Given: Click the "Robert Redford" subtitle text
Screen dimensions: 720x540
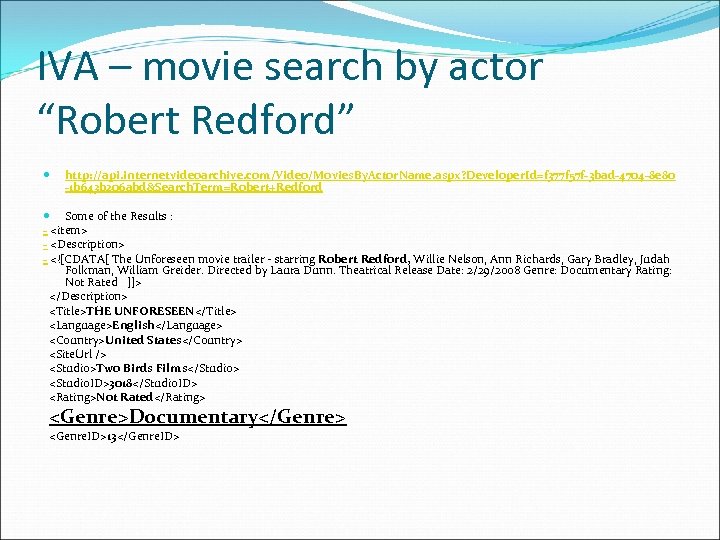Looking at the screenshot, I should coord(196,119).
